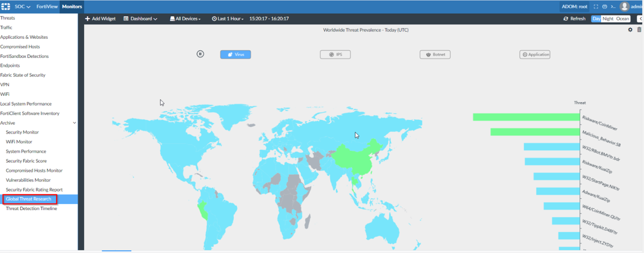
Task: Open Compromised Hosts in the sidebar
Action: pyautogui.click(x=20, y=47)
